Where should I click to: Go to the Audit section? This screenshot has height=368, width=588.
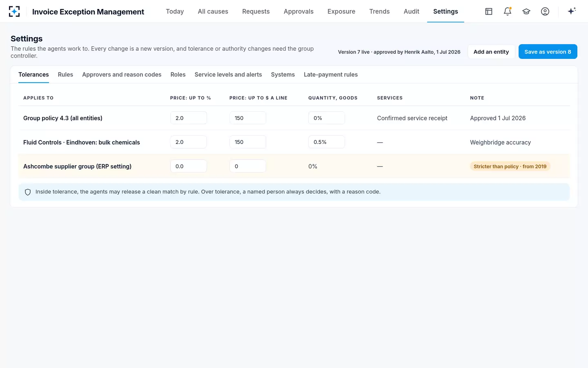coord(412,11)
